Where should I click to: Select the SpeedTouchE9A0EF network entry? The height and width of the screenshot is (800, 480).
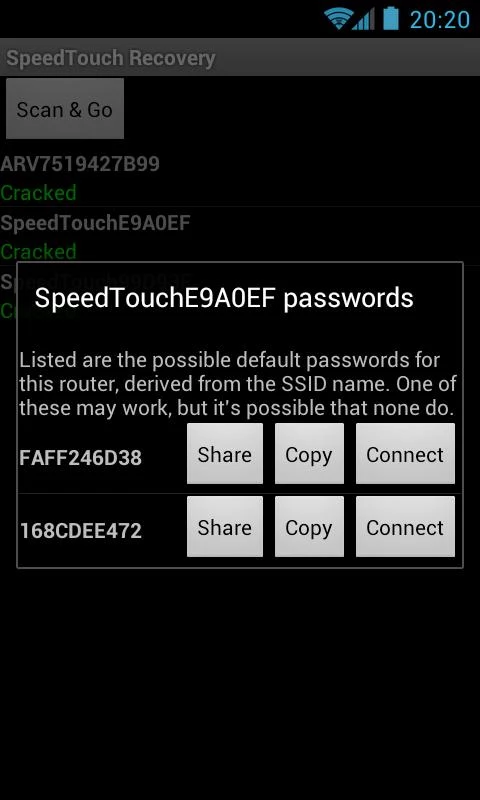pos(240,236)
